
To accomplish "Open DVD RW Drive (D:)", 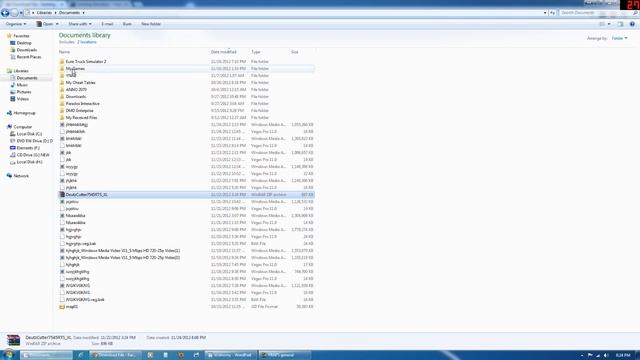I will click(35, 141).
